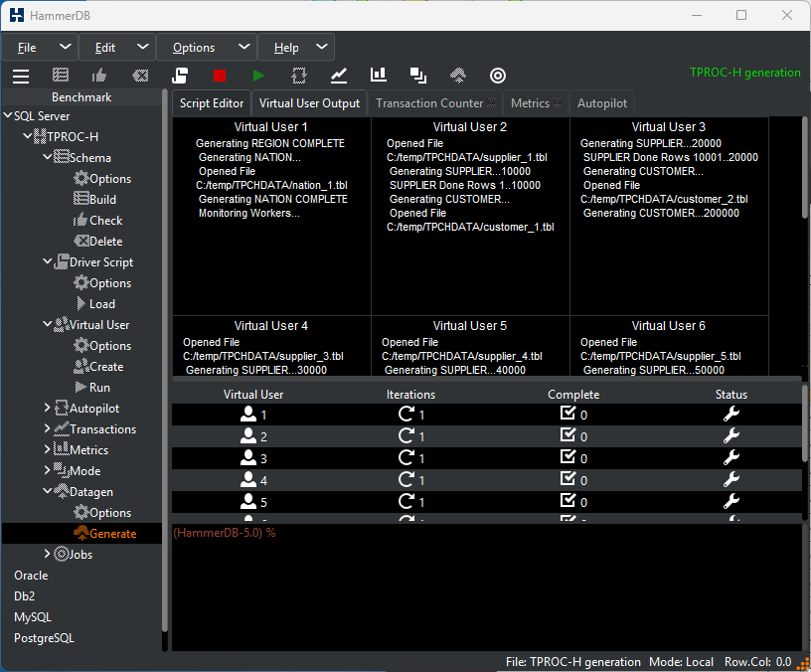
Task: Expand the Transactions tree node
Action: pyautogui.click(x=47, y=428)
